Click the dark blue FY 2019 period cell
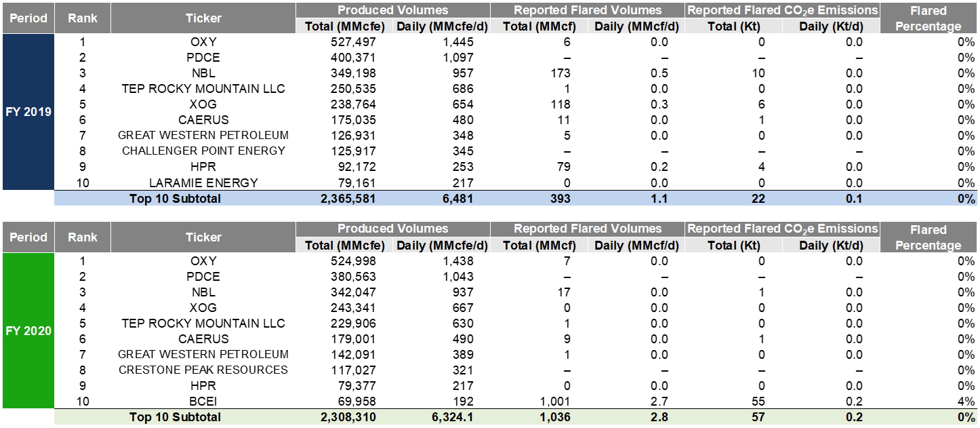Image resolution: width=980 pixels, height=428 pixels. pos(28,112)
